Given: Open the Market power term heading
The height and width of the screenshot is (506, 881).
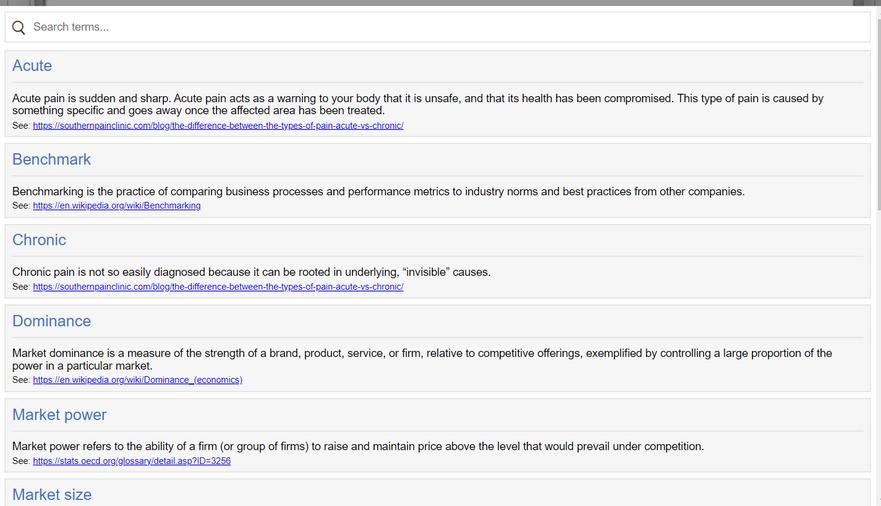Looking at the screenshot, I should (59, 415).
